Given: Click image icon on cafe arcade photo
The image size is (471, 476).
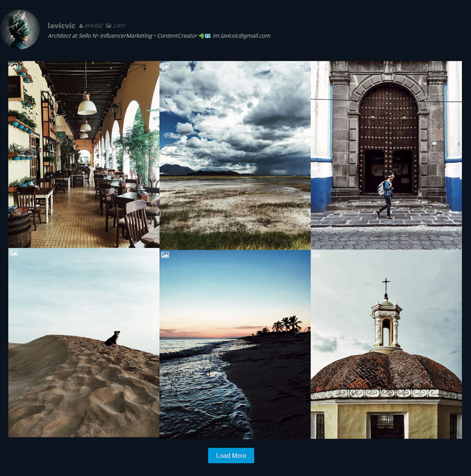Looking at the screenshot, I should [x=14, y=65].
